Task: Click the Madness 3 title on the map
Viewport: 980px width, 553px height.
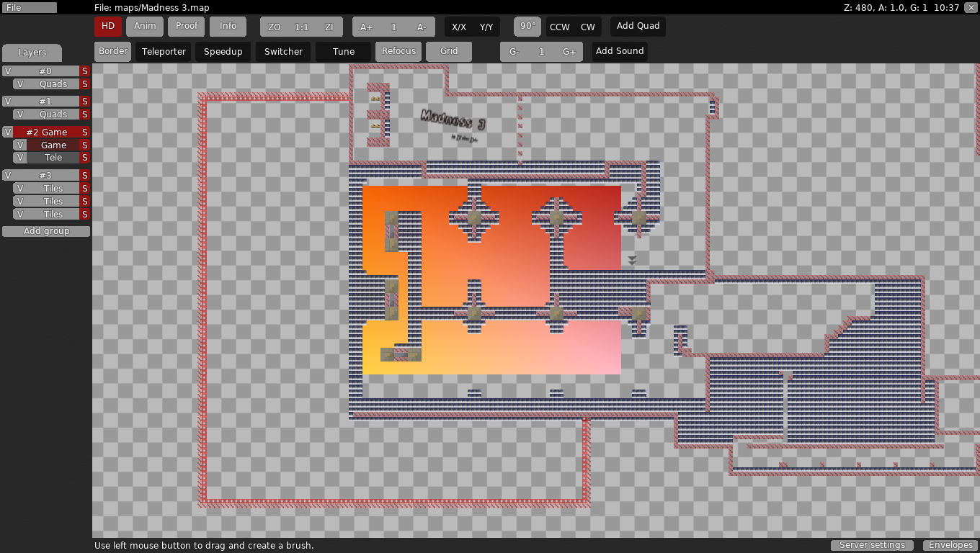Action: click(x=453, y=120)
